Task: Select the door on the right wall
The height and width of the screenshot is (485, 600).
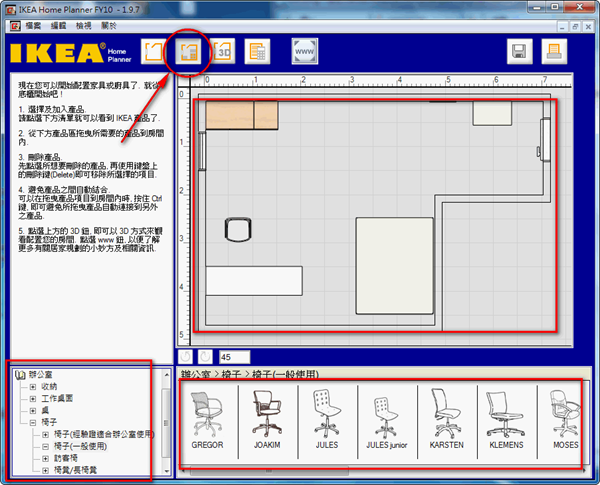Action: coord(544,140)
